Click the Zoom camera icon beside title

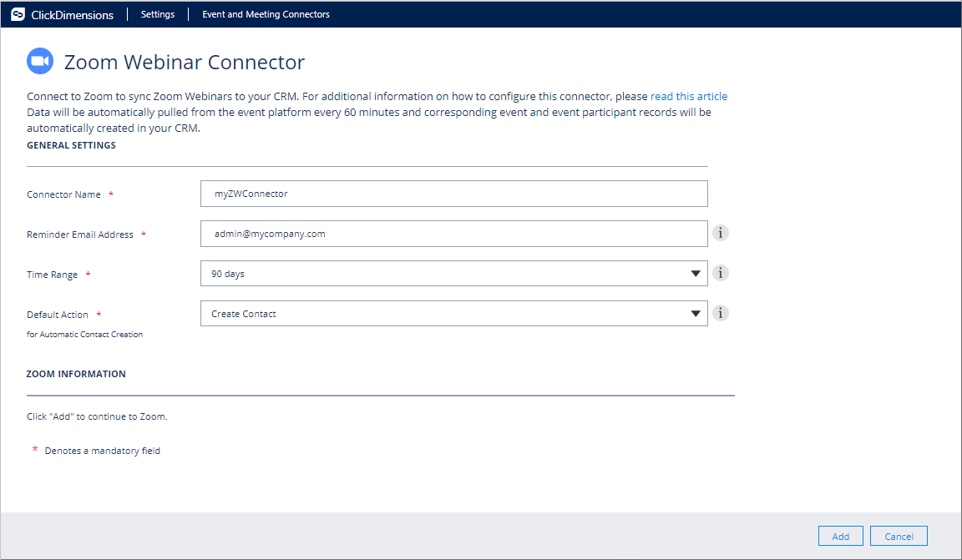[40, 61]
